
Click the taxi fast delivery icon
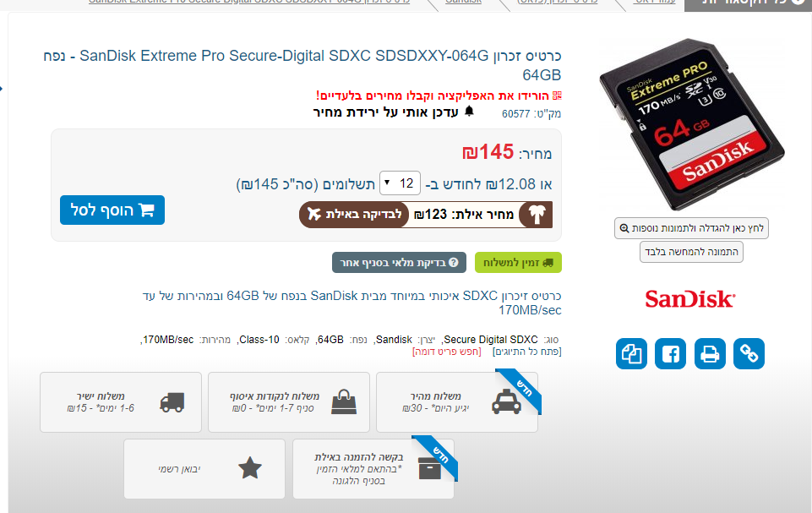click(506, 401)
